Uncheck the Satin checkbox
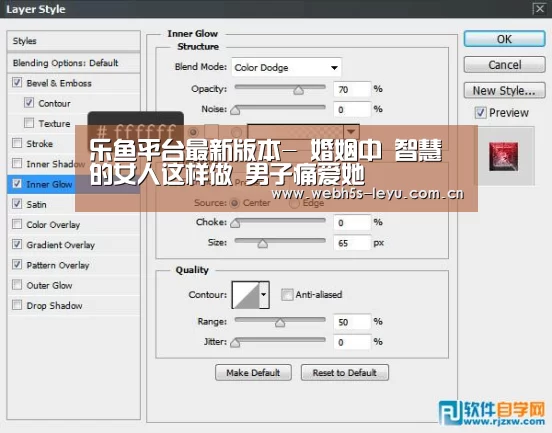552x433 pixels. (17, 204)
